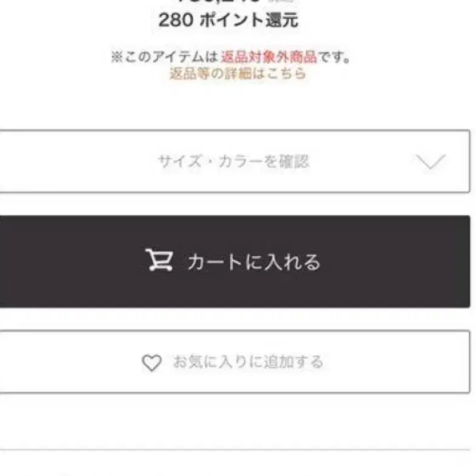The height and width of the screenshot is (476, 476).
Task: Click the horizontal divider line below favorites
Action: [235, 449]
